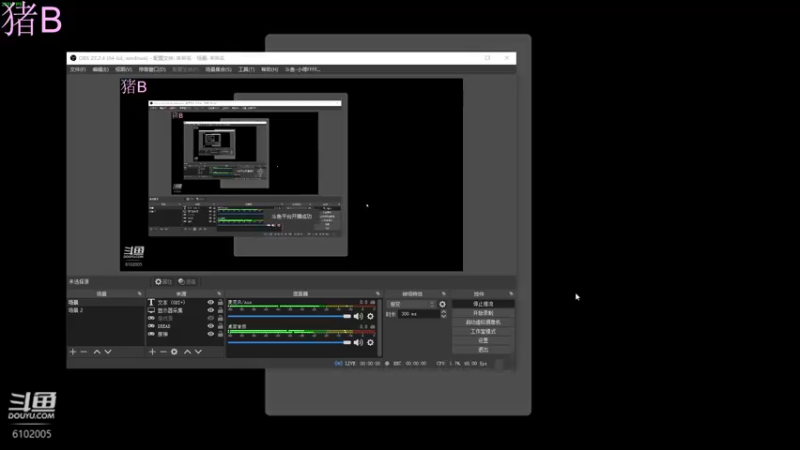Open the Help (帮助) menu
The image size is (800, 450).
click(x=269, y=69)
